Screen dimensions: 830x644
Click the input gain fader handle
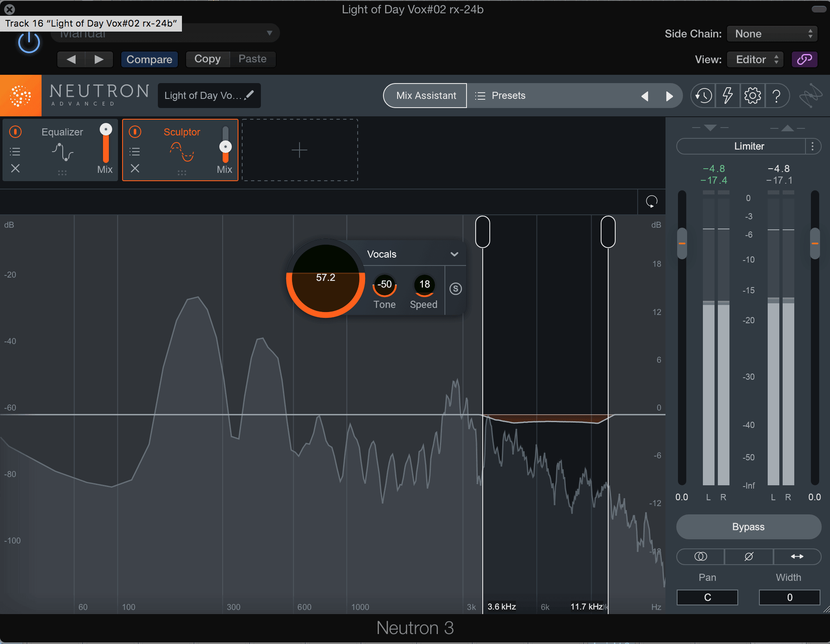[x=682, y=243]
